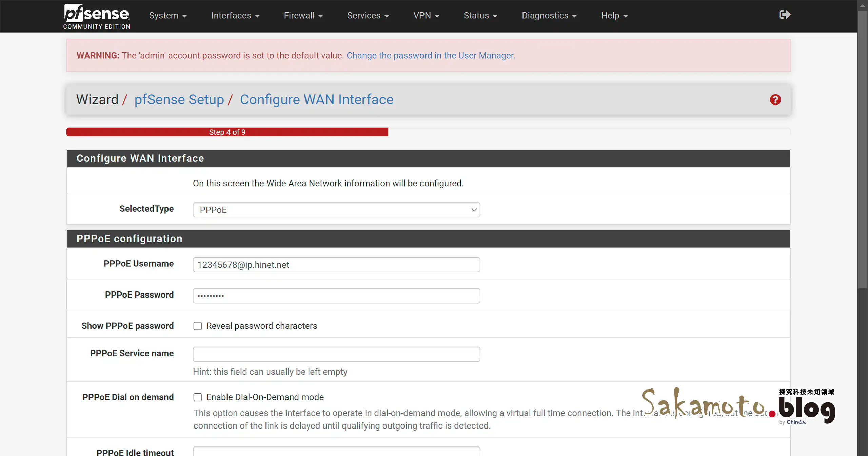Viewport: 868px width, 456px height.
Task: Enable Dial-On-Demand mode
Action: 198,397
